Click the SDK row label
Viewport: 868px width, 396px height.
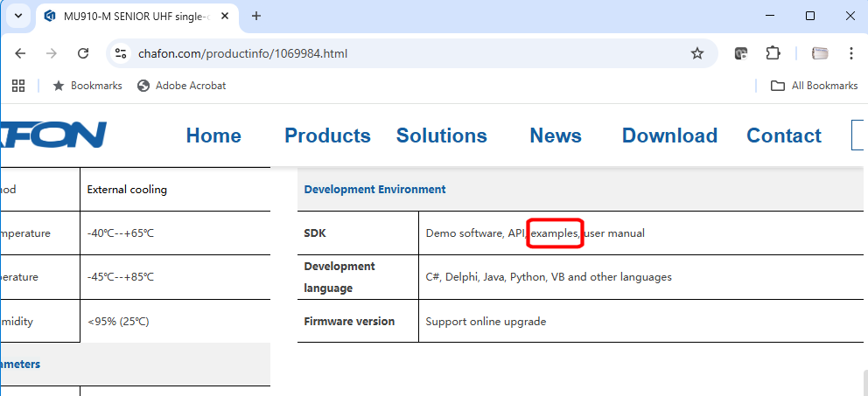coord(315,233)
